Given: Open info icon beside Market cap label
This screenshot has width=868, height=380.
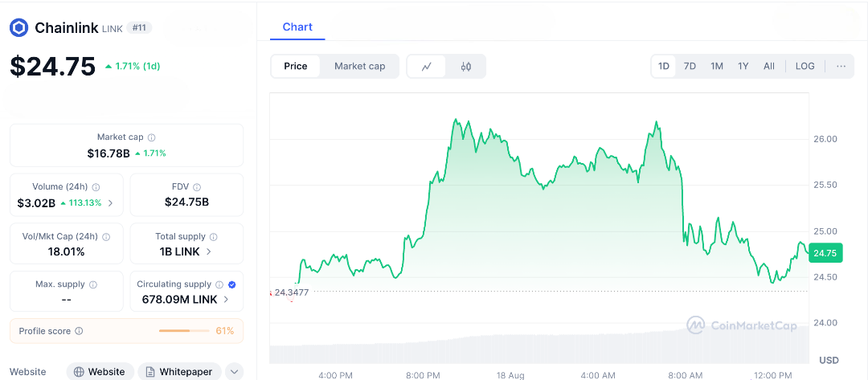Looking at the screenshot, I should click(x=152, y=137).
